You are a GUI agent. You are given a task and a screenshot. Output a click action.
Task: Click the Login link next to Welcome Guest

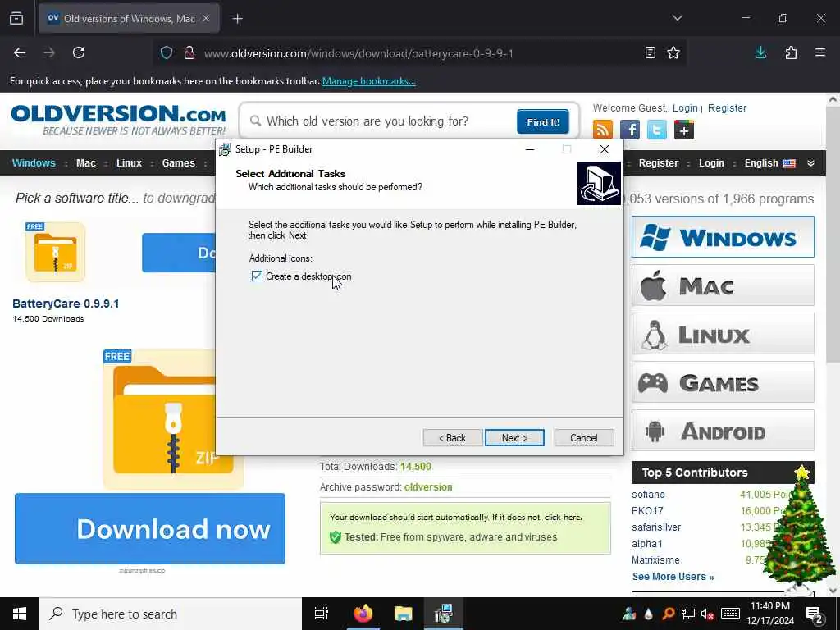(685, 107)
